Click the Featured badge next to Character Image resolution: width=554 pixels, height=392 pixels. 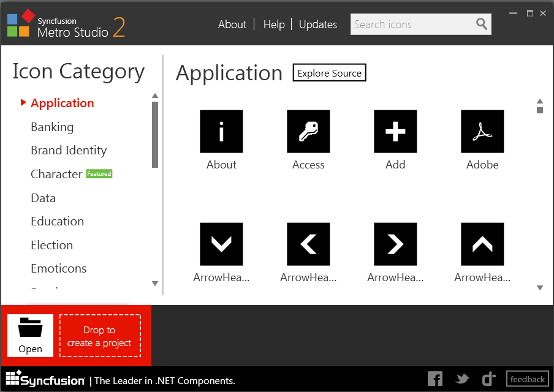click(99, 174)
